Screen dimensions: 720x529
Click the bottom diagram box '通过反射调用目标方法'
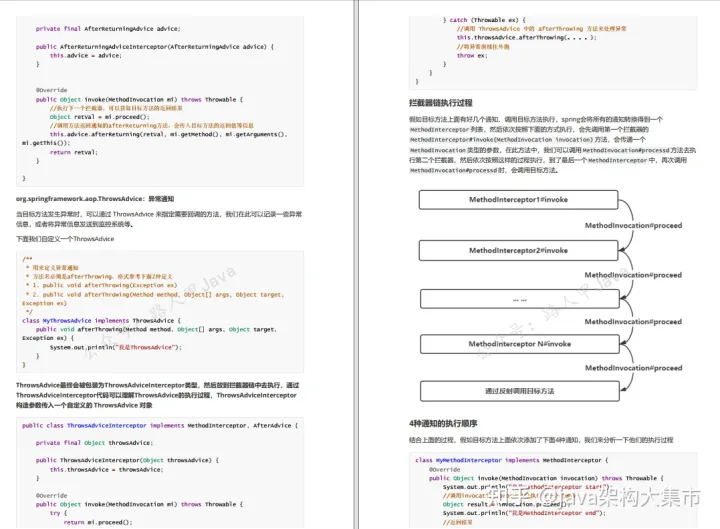click(x=520, y=391)
